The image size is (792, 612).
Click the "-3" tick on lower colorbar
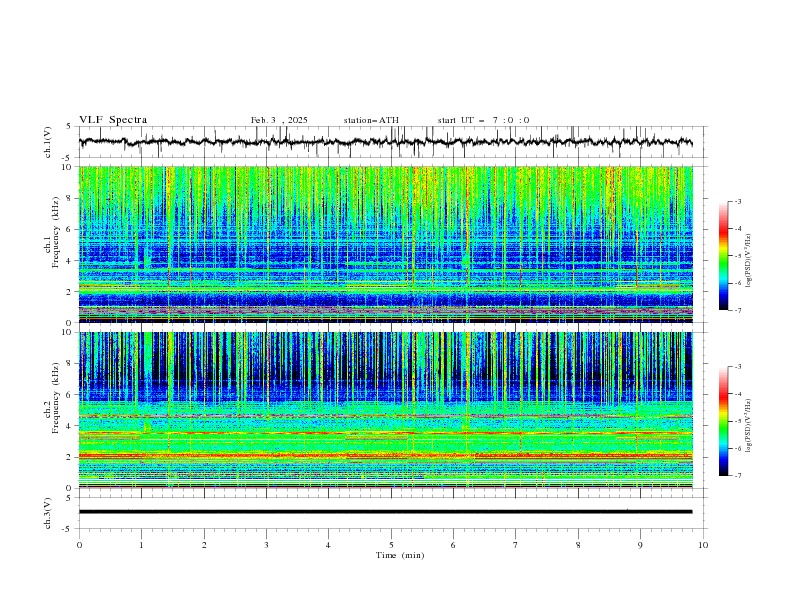737,367
